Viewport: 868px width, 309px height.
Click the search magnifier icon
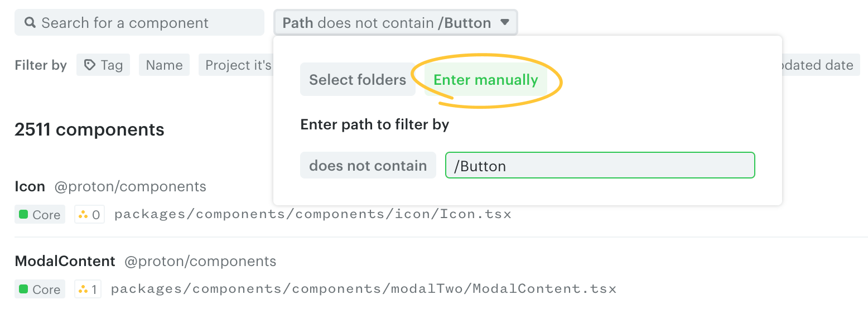(x=30, y=23)
